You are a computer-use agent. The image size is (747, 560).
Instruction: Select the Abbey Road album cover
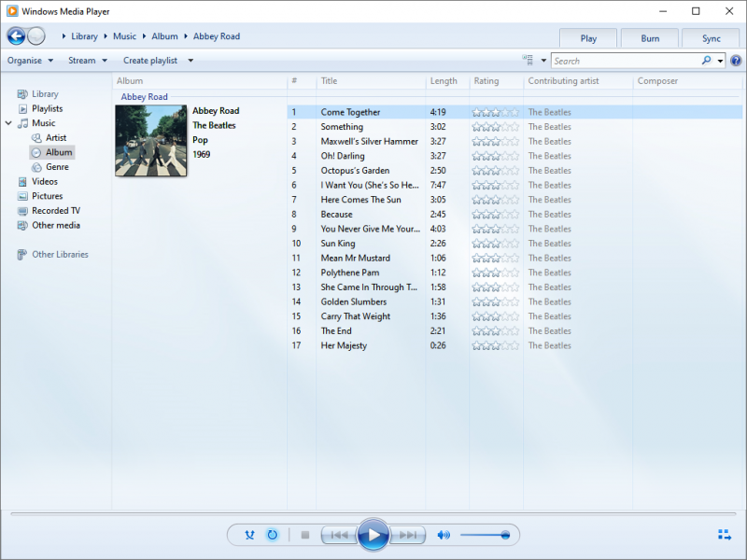click(150, 140)
